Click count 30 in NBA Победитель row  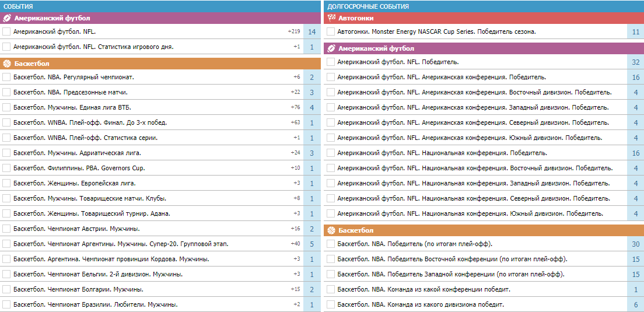tap(636, 244)
